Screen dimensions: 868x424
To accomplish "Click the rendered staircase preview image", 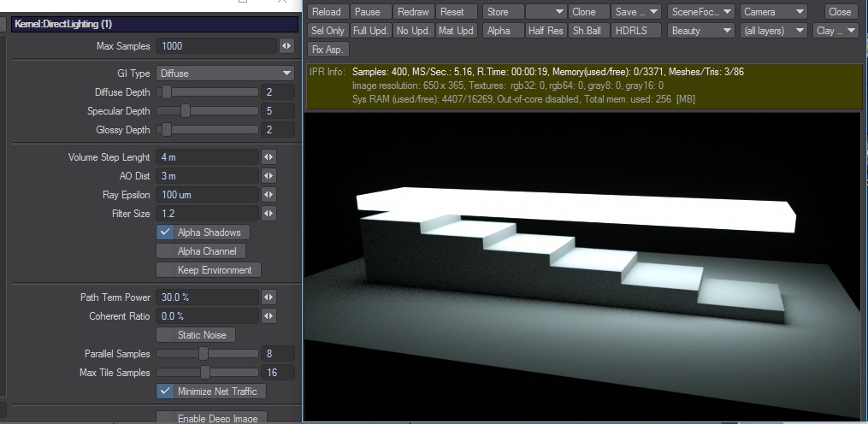I will [584, 266].
